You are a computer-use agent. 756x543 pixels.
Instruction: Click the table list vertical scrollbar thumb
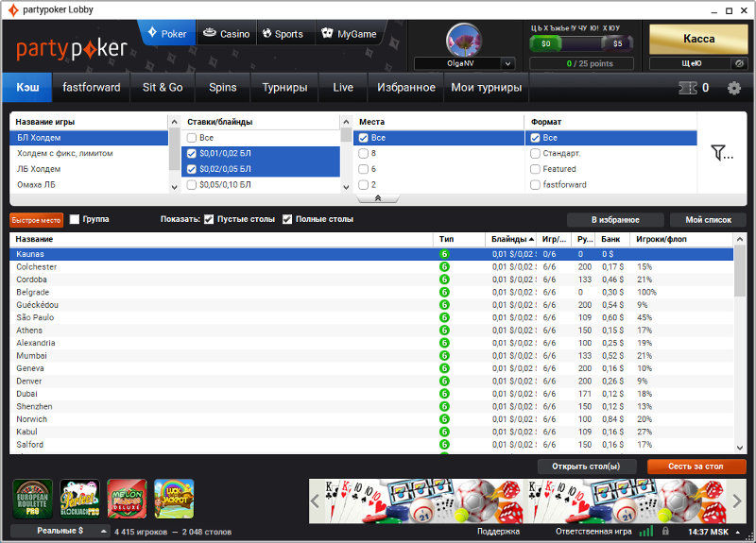[740, 271]
